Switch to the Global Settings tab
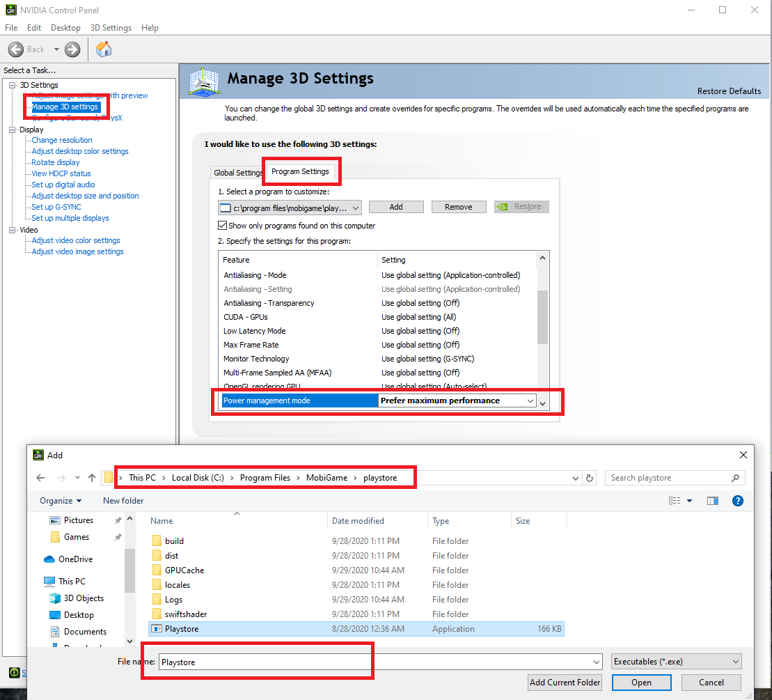Screen dimensions: 772x700 pos(237,173)
